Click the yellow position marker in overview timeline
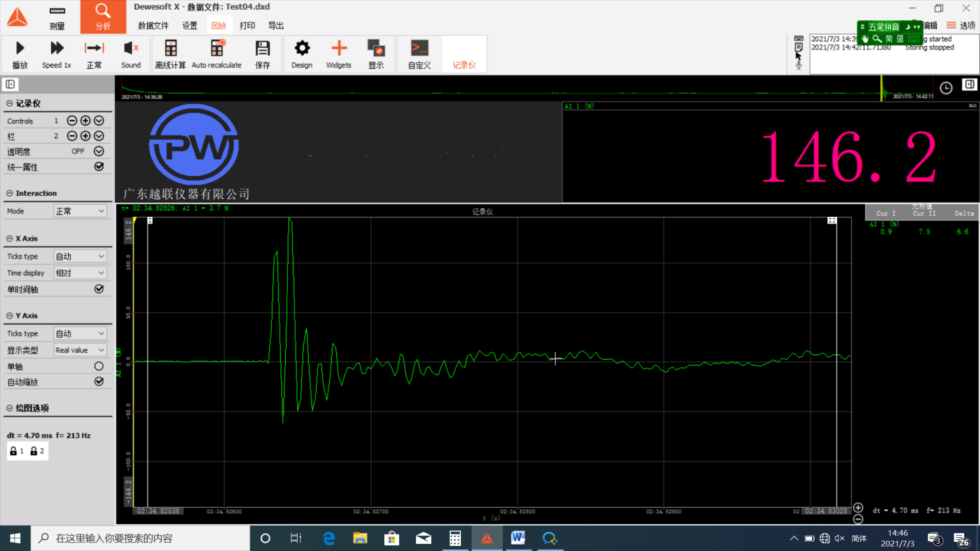 [x=881, y=88]
